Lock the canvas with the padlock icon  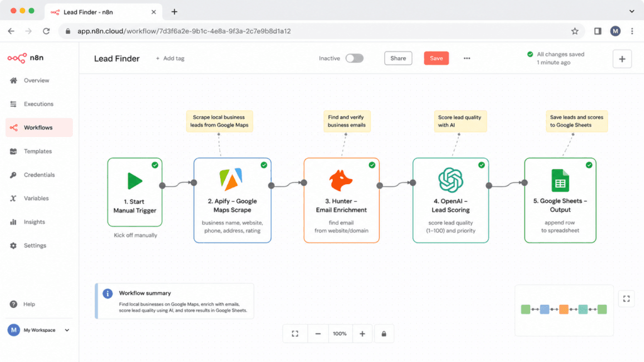pos(384,334)
